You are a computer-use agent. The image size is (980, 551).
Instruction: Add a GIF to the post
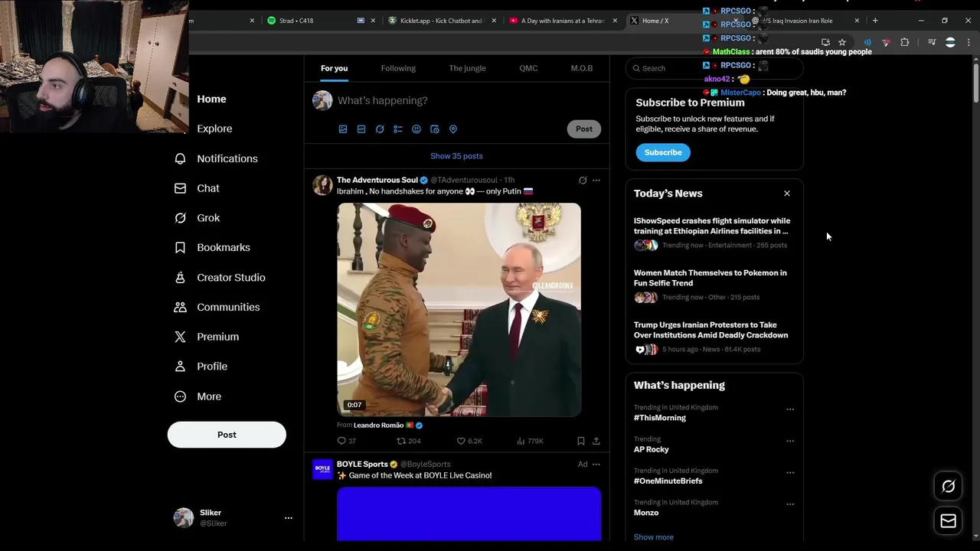click(x=361, y=129)
